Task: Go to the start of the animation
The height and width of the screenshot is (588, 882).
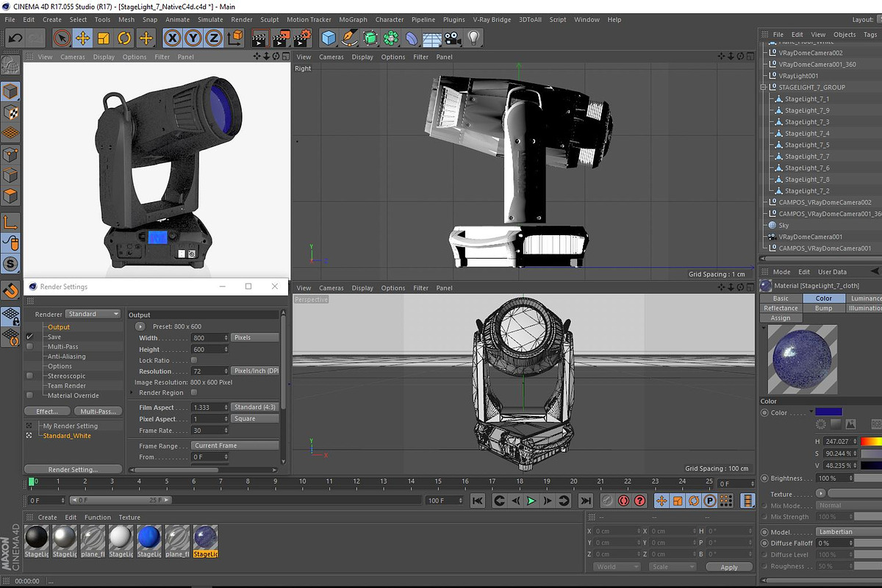Action: tap(478, 501)
